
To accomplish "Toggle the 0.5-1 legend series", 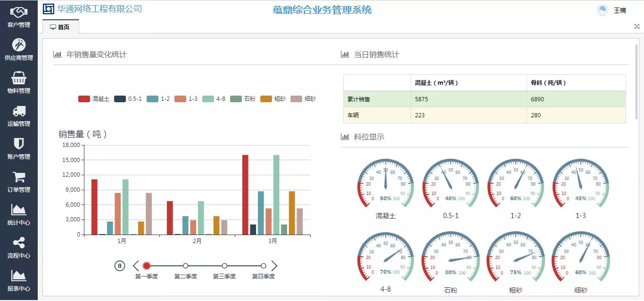I will [x=128, y=99].
